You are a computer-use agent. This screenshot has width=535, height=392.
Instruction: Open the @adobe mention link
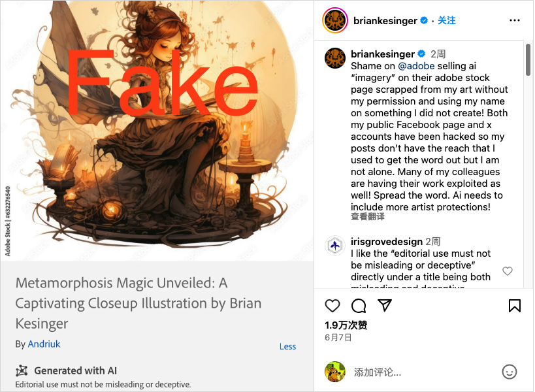(416, 66)
